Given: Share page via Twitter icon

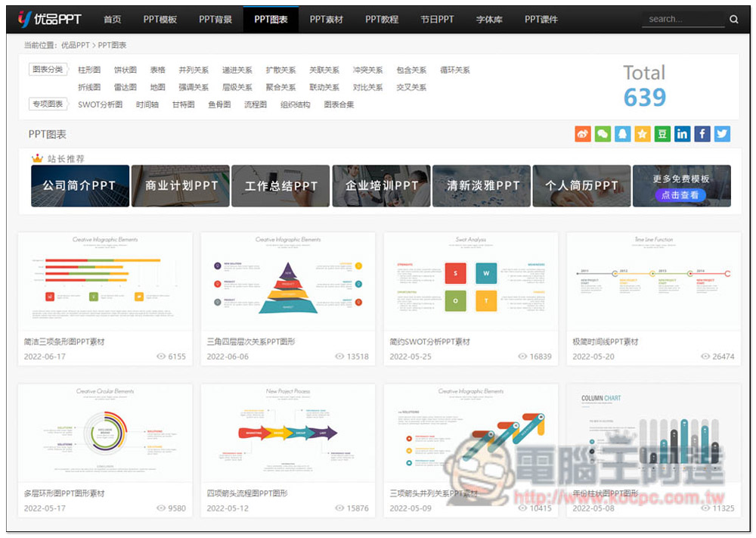Looking at the screenshot, I should coord(722,134).
